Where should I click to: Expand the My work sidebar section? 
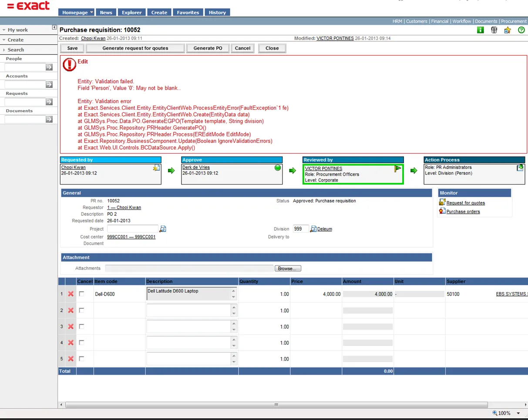click(17, 30)
